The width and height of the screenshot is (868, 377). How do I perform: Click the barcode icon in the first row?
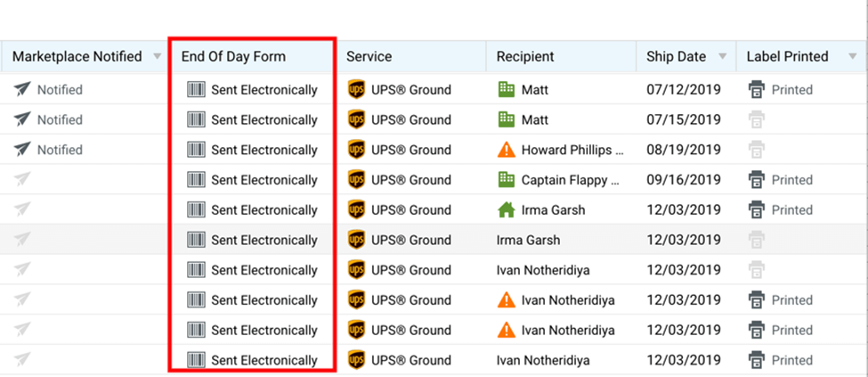[196, 89]
